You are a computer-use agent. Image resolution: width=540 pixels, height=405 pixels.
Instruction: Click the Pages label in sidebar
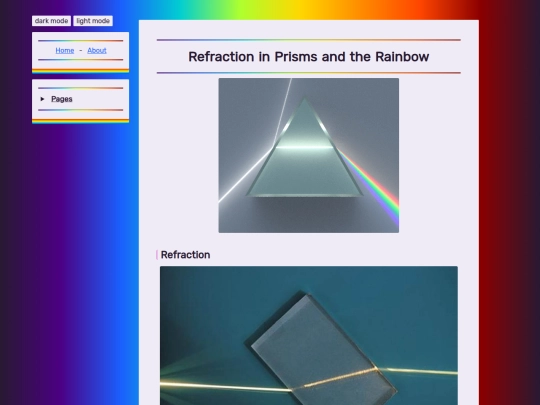[62, 99]
